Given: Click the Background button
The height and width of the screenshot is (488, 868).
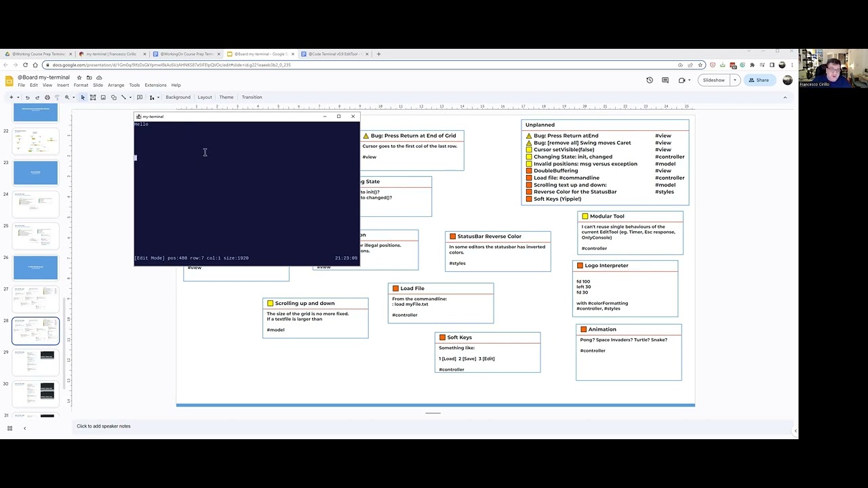Looking at the screenshot, I should 178,97.
